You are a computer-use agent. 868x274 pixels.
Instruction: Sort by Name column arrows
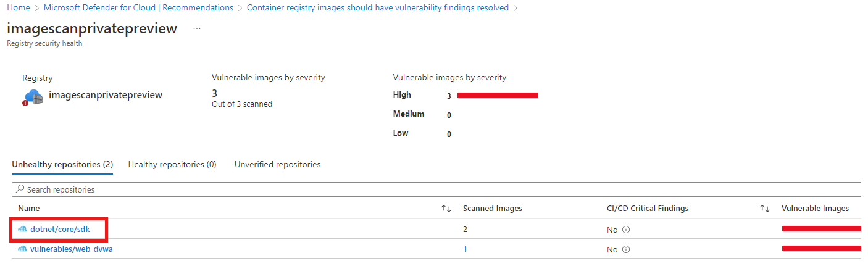coord(446,209)
